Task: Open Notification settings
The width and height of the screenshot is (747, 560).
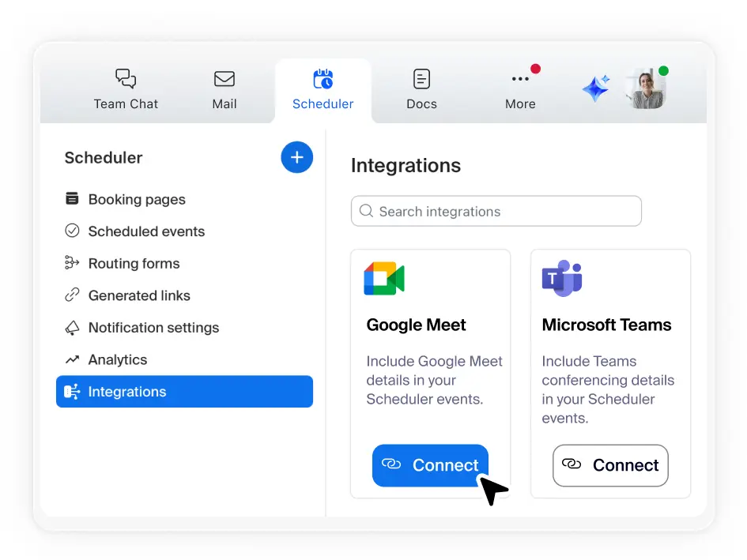Action: point(153,328)
